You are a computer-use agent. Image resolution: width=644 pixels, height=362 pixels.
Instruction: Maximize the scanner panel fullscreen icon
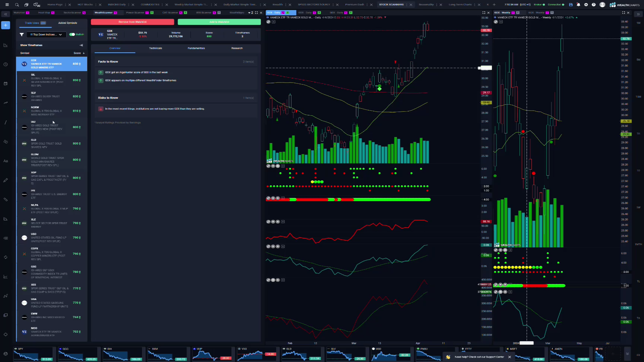coord(257,13)
